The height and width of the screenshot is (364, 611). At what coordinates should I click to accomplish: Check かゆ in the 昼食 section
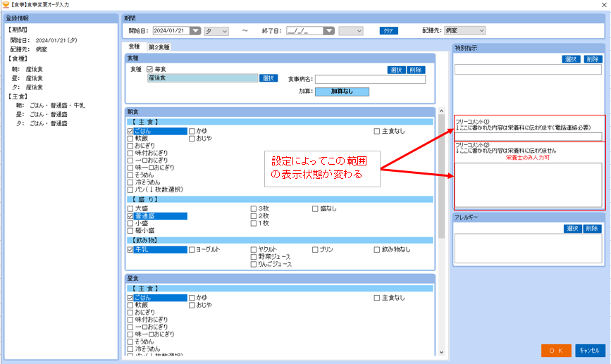(192, 298)
